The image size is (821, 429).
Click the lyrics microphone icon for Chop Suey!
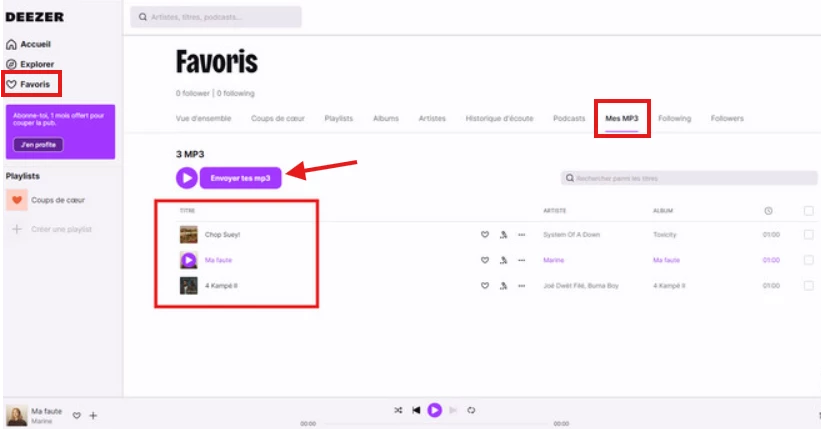503,235
